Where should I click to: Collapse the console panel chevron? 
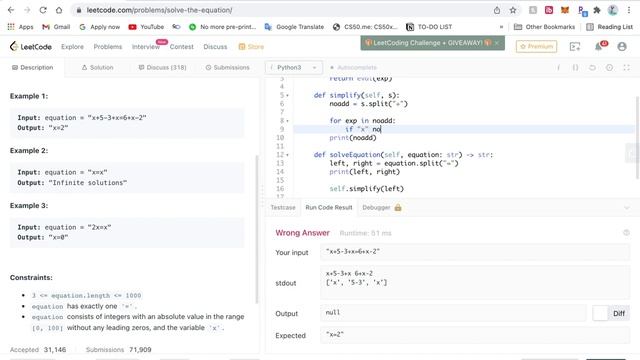627,208
